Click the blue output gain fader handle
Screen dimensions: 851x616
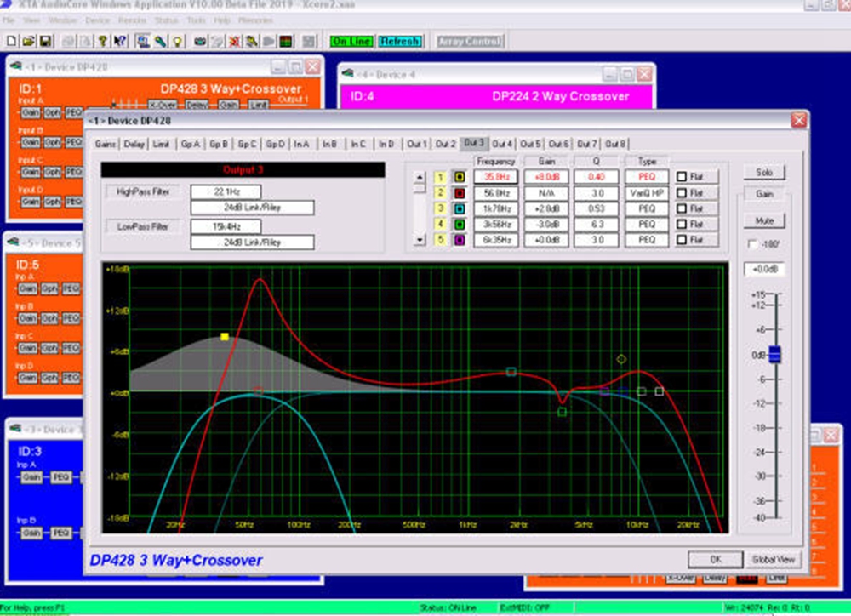[x=775, y=355]
